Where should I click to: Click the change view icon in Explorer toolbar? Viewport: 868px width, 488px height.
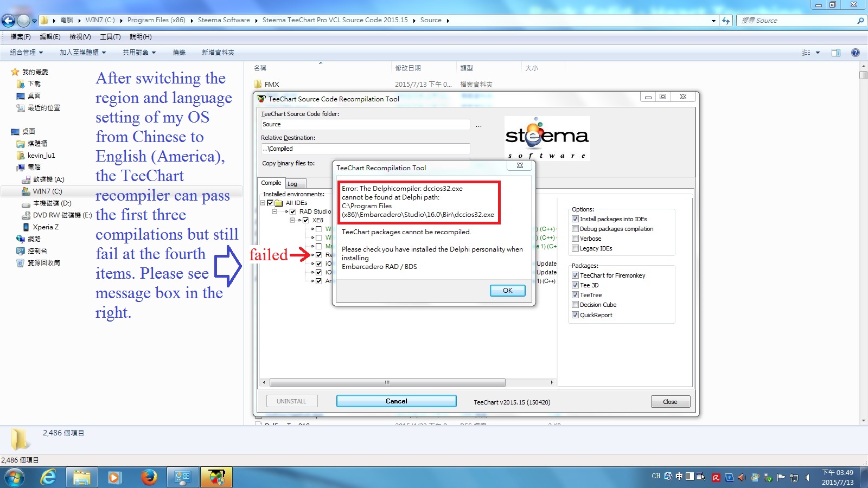[806, 53]
